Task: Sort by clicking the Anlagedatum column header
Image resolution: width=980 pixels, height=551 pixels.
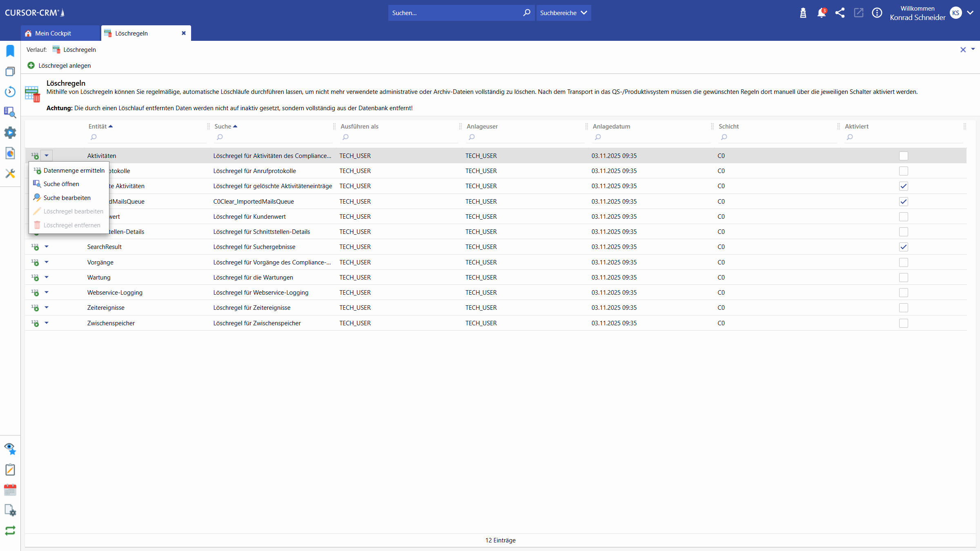Action: tap(611, 127)
